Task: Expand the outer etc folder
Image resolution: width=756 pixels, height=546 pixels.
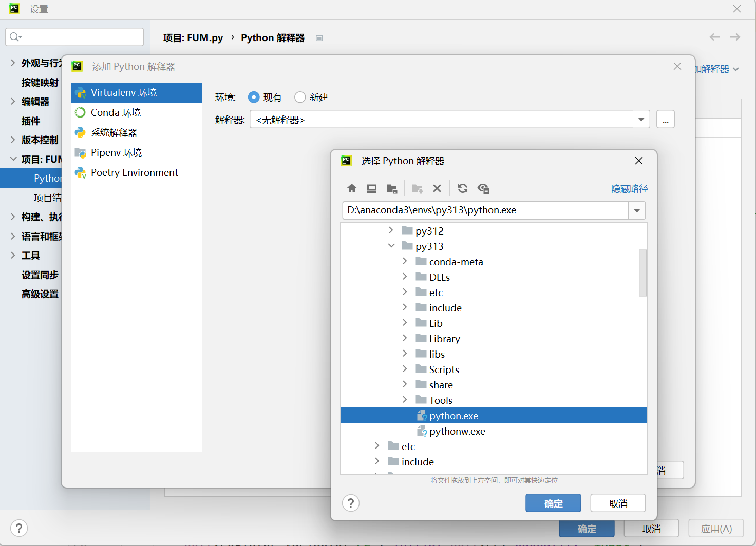Action: [x=377, y=446]
